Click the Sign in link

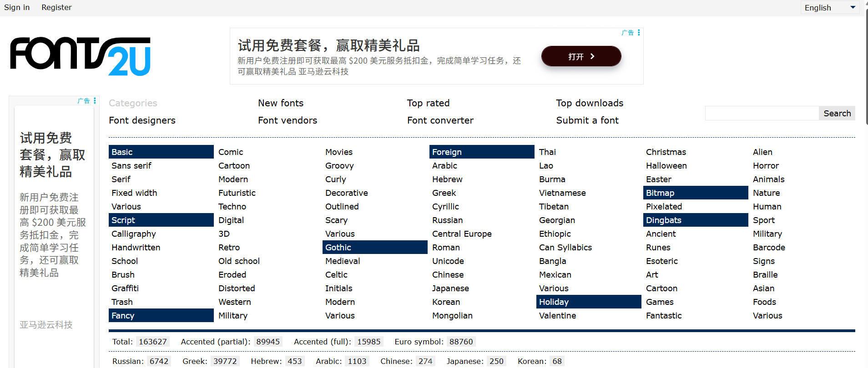(17, 7)
